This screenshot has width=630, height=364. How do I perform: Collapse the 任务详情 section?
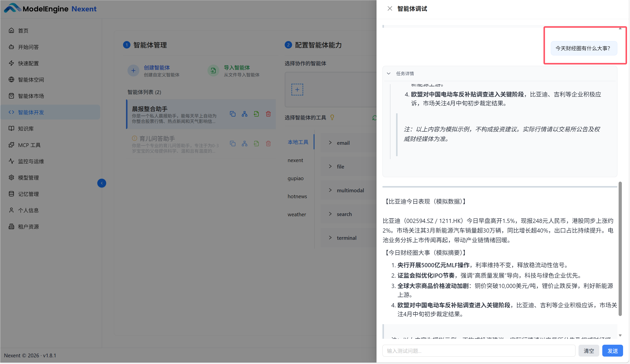point(388,73)
